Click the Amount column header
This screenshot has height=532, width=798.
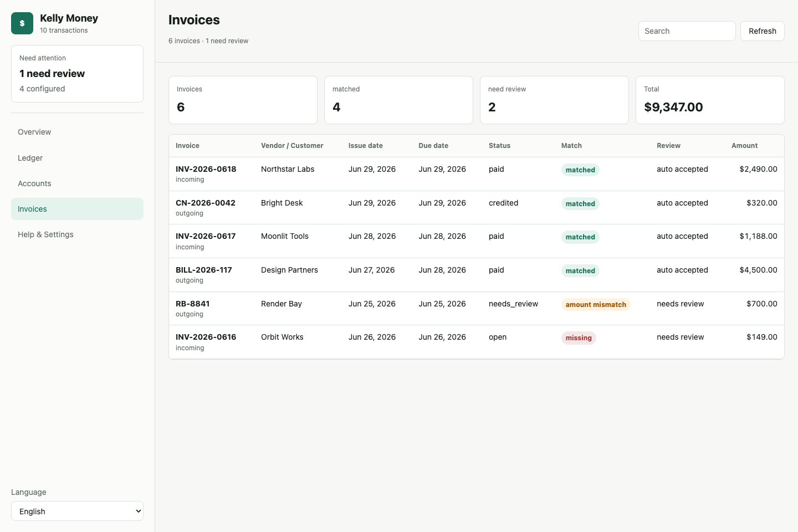pyautogui.click(x=744, y=146)
